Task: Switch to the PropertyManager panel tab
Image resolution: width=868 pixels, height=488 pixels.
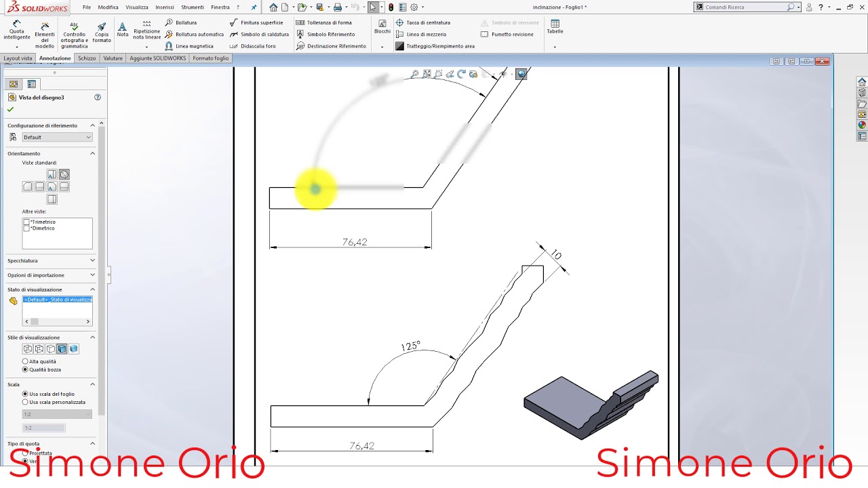Action: click(31, 84)
